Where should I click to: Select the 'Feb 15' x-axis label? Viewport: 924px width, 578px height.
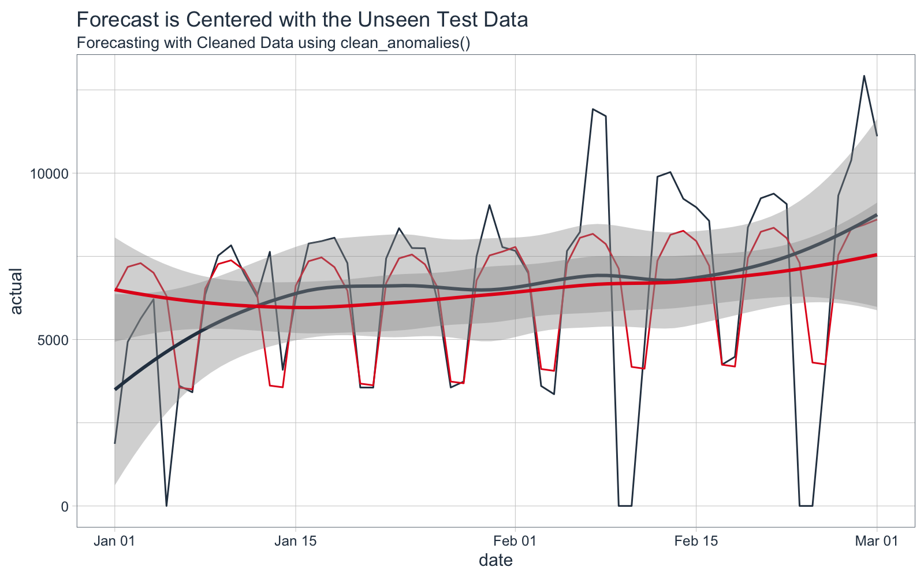click(696, 542)
